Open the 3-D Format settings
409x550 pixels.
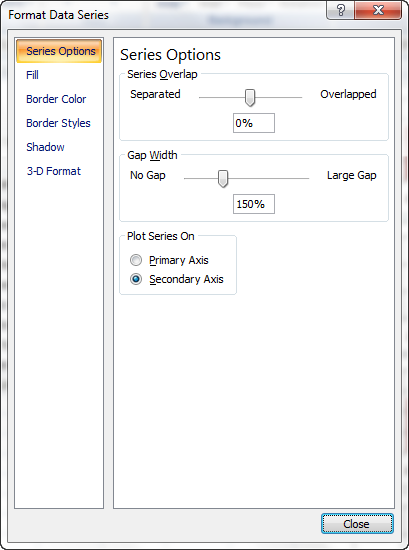coord(54,171)
